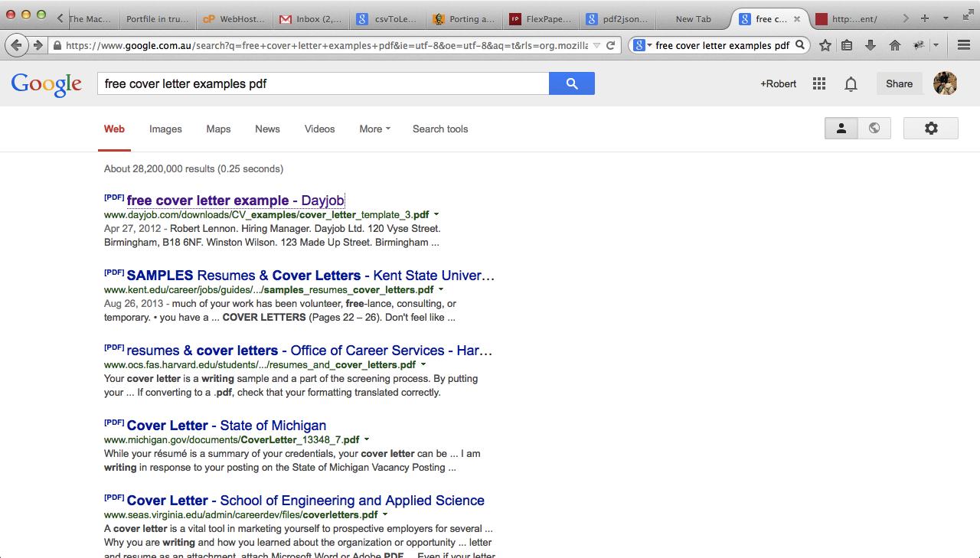Click the +Robert profile link
Screen dimensions: 980x558
(x=778, y=83)
